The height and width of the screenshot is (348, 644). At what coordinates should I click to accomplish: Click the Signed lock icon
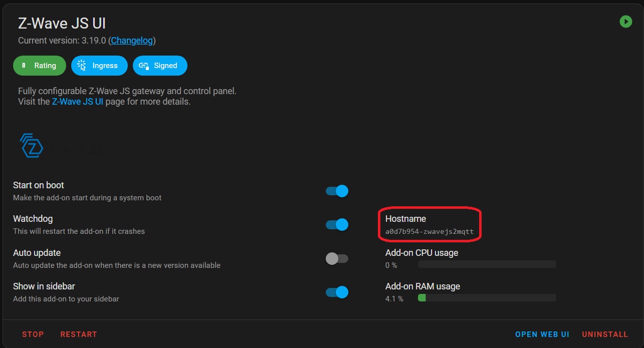(x=144, y=66)
